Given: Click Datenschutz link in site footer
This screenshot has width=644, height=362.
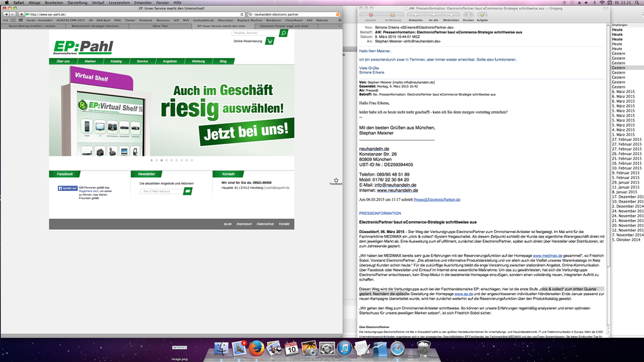Looking at the screenshot, I should click(x=265, y=224).
